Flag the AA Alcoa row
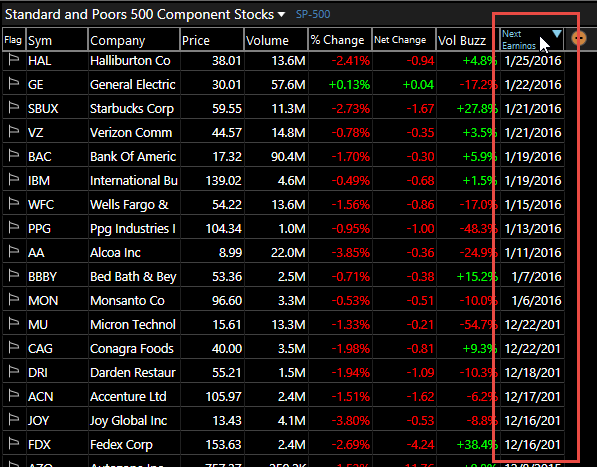 pyautogui.click(x=14, y=252)
